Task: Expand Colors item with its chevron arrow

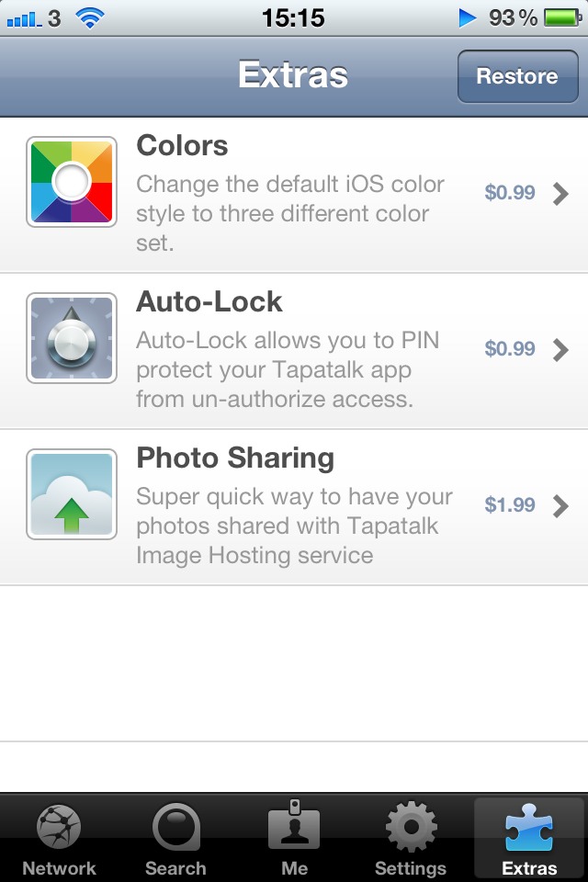Action: click(x=560, y=193)
